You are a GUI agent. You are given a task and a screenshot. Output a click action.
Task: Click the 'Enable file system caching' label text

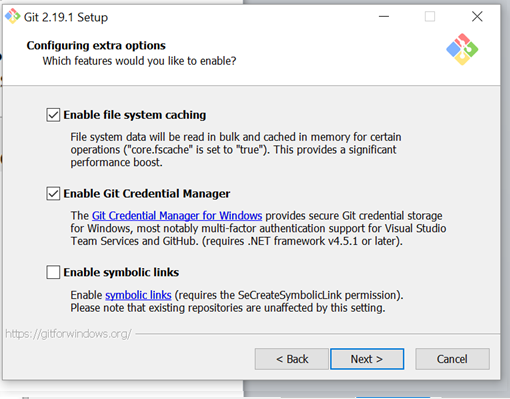(135, 115)
